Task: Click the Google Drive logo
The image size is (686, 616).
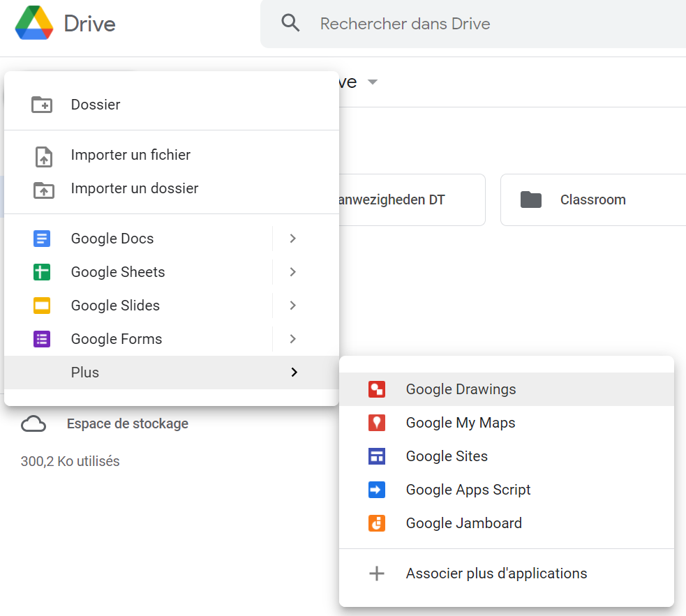Action: (x=34, y=23)
